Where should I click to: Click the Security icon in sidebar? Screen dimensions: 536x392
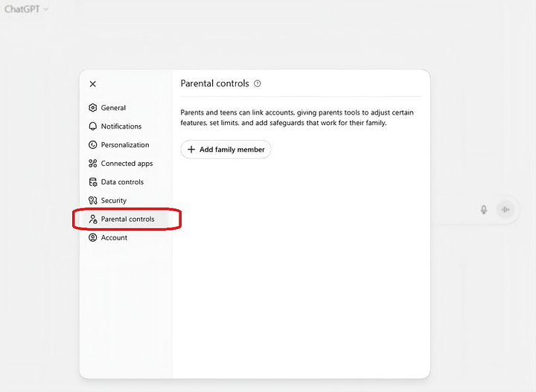pos(93,201)
